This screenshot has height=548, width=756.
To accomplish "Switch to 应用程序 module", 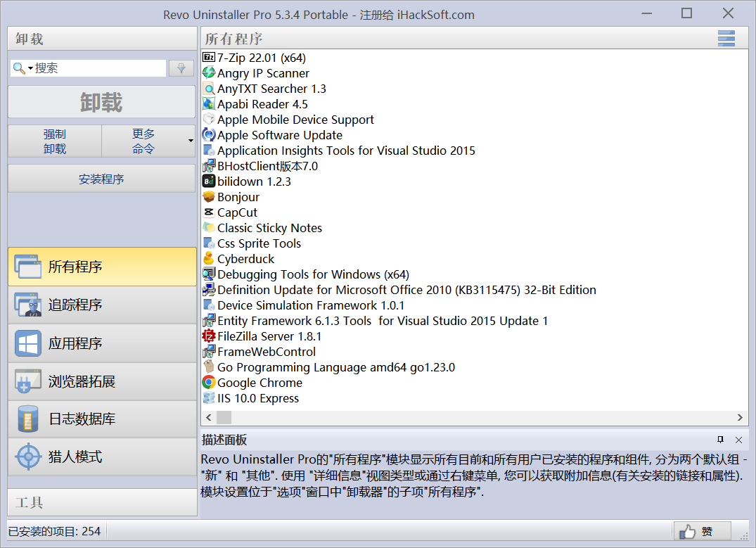I will pyautogui.click(x=102, y=343).
